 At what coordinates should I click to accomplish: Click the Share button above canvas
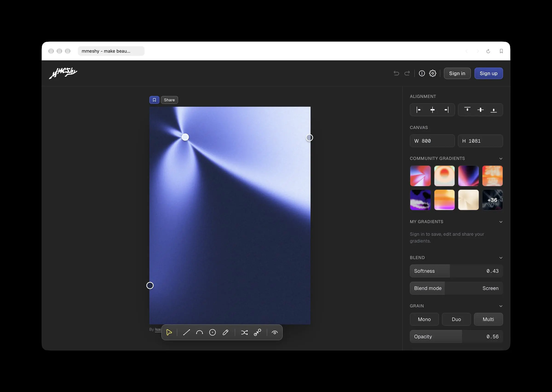point(169,100)
